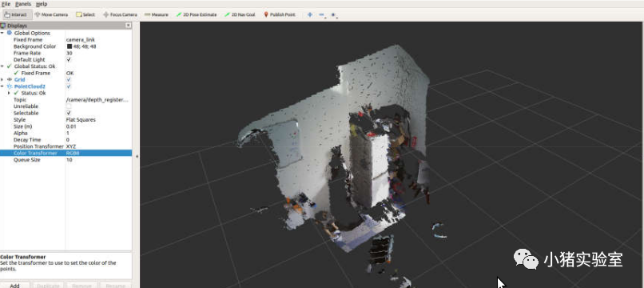The image size is (644, 288).
Task: Select the Move Camera tool
Action: [51, 14]
